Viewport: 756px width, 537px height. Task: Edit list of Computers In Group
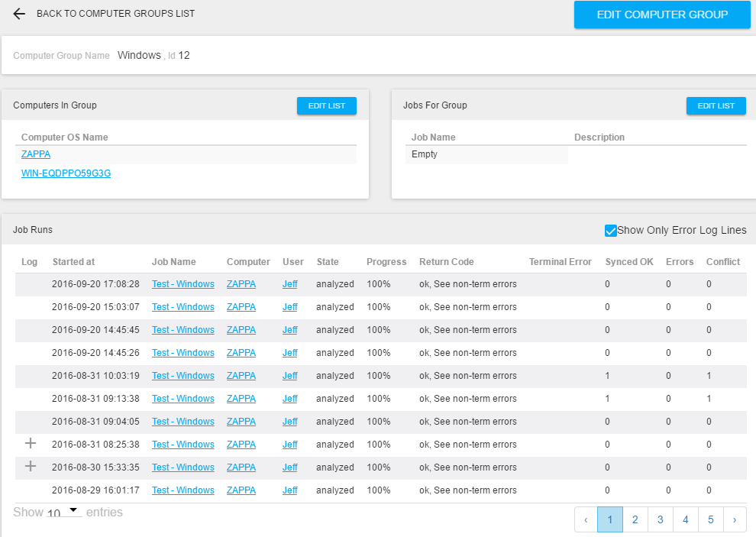326,106
